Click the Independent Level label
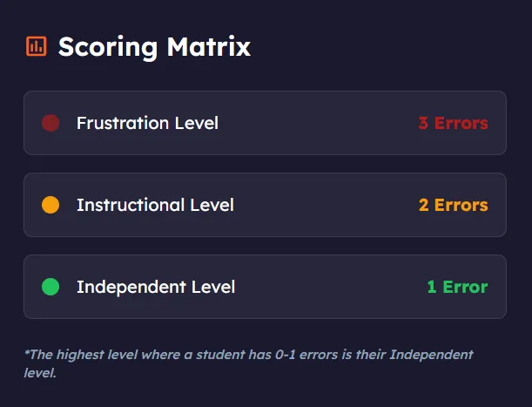532x407 pixels. click(156, 287)
